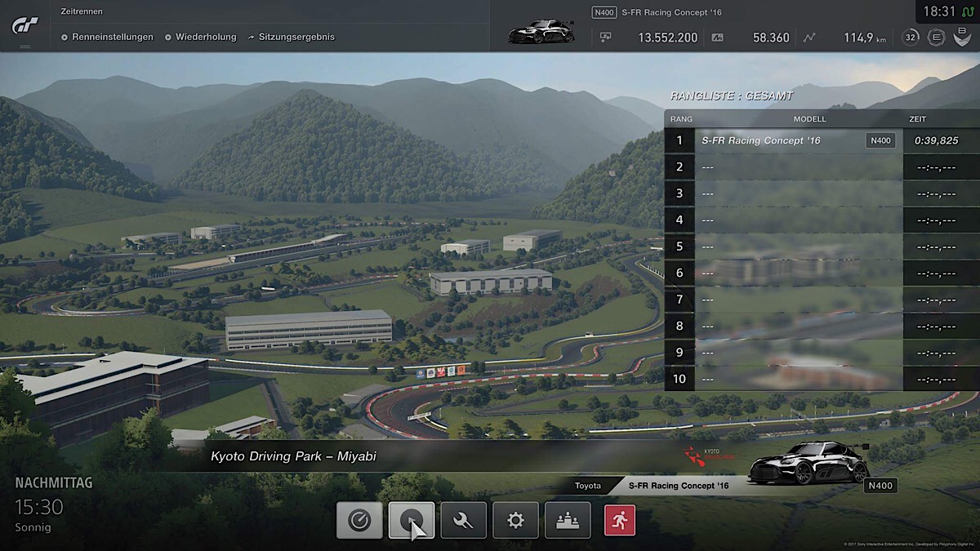Screen dimensions: 980x551
Task: Open the replay play button
Action: click(412, 520)
